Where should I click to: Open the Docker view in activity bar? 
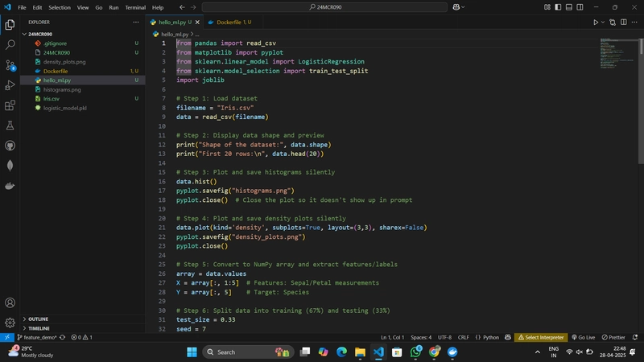coord(10,186)
